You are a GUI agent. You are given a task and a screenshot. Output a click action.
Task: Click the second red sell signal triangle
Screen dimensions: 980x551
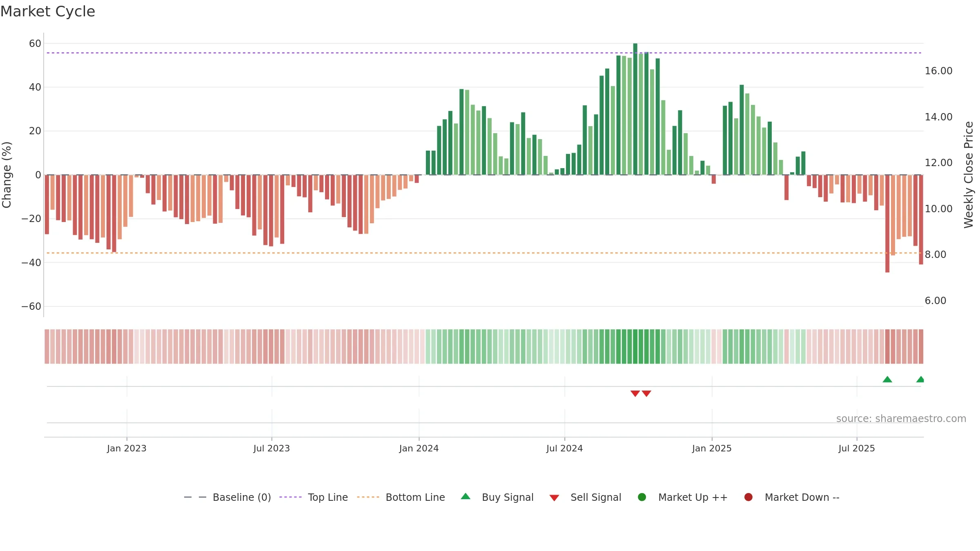coord(646,393)
